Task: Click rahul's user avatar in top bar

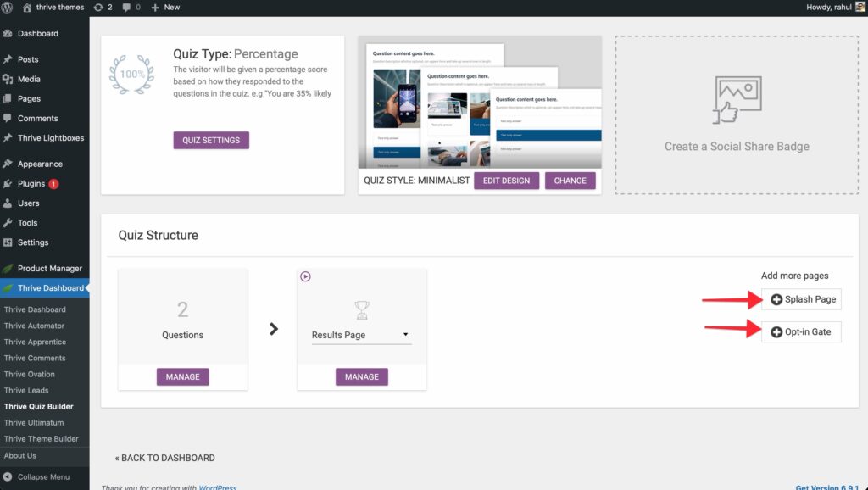Action: click(x=860, y=7)
